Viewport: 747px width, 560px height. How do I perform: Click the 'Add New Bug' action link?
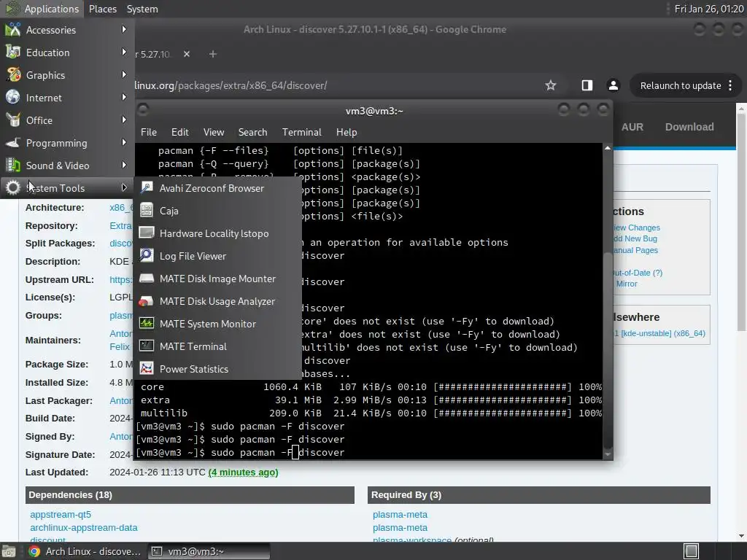click(x=635, y=238)
